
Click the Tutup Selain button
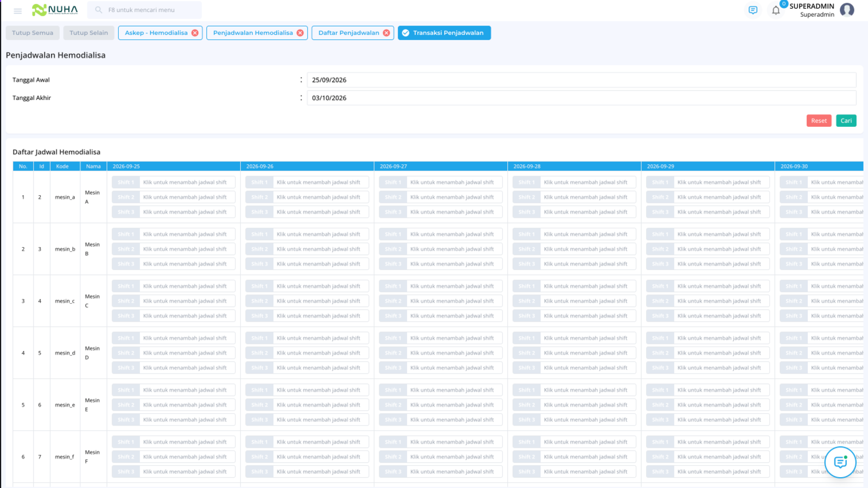tap(89, 33)
